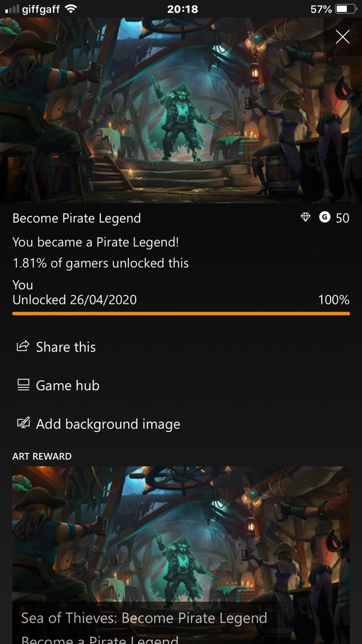Tap the share arrow icon
This screenshot has height=644, width=362.
coord(23,347)
